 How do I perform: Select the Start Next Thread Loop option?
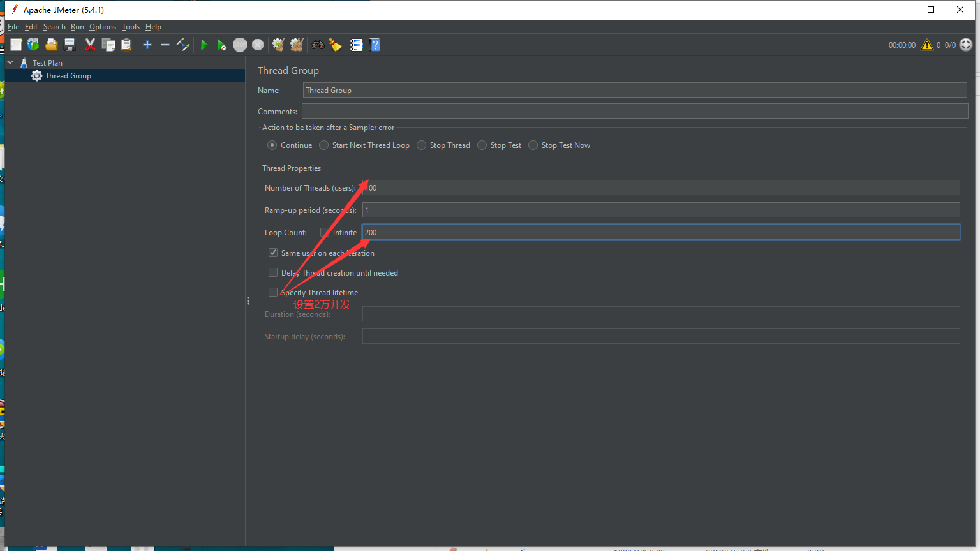[x=324, y=145]
